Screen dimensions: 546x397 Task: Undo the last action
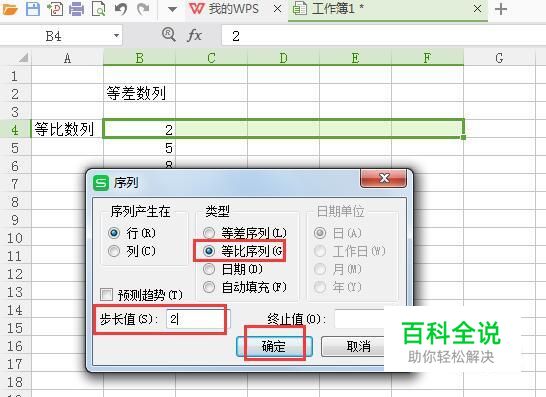point(121,9)
